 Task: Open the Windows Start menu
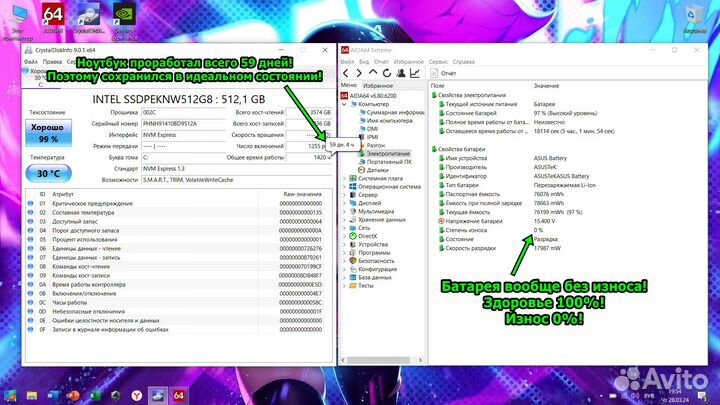10,395
